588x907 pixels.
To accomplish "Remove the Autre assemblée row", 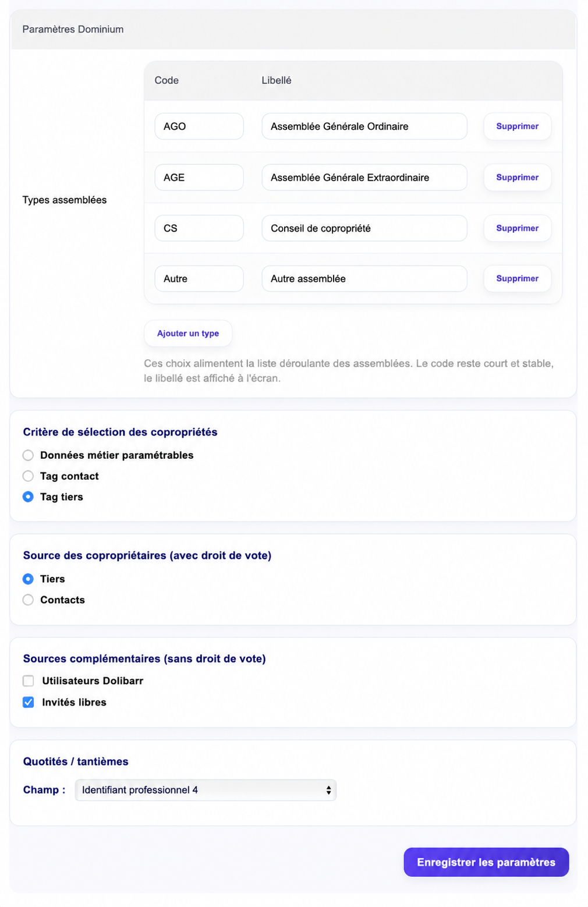I will point(517,278).
